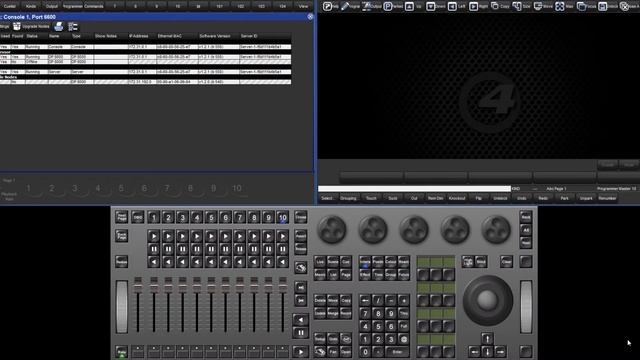
Task: Open Cuelist from top toolbar
Action: pos(10,6)
